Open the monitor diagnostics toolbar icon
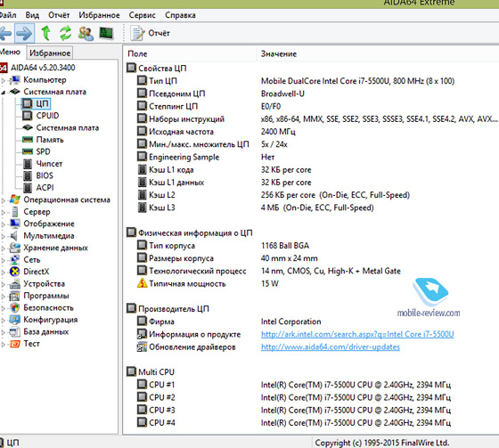 (x=106, y=33)
